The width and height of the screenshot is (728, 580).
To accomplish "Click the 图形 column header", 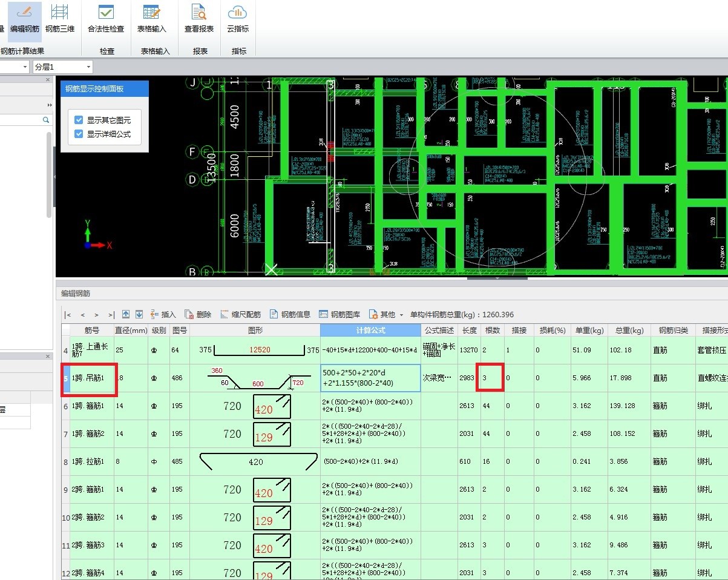I will click(256, 330).
